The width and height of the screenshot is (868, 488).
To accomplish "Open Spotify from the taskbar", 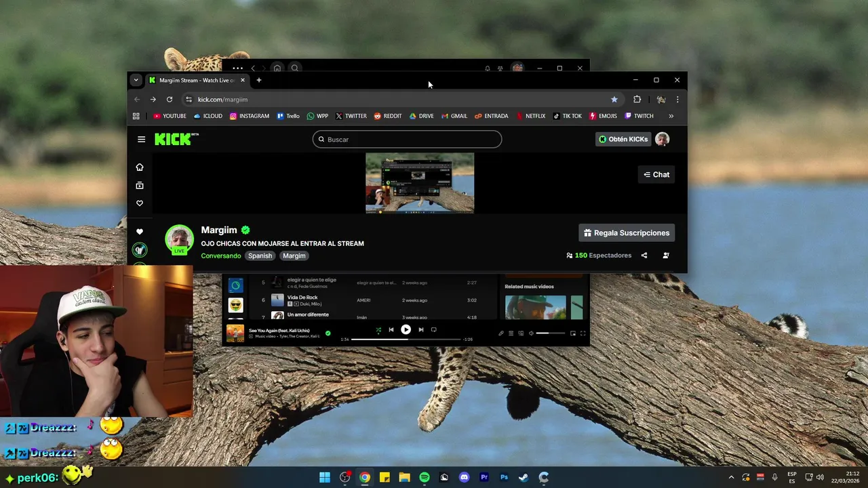I will [425, 477].
